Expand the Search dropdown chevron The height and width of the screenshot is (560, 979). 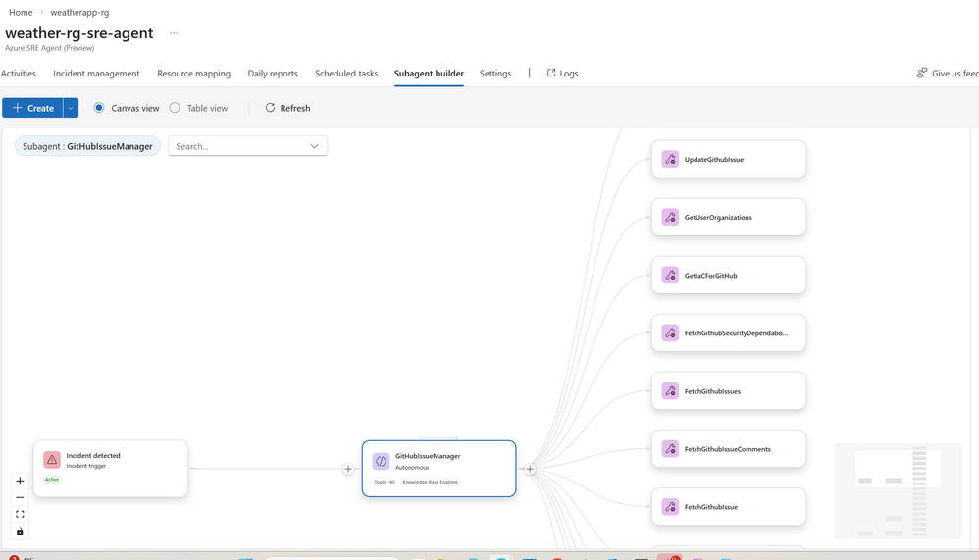pyautogui.click(x=314, y=146)
